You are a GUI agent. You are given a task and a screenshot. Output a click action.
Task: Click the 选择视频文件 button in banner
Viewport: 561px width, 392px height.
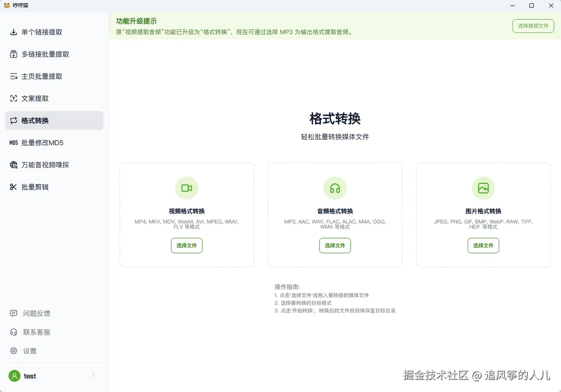point(533,26)
